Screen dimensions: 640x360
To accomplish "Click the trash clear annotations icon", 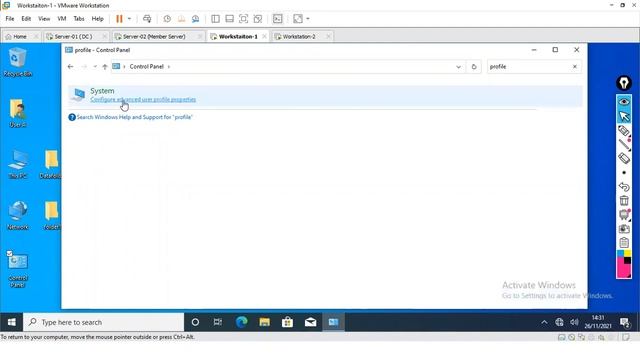I will tap(624, 200).
